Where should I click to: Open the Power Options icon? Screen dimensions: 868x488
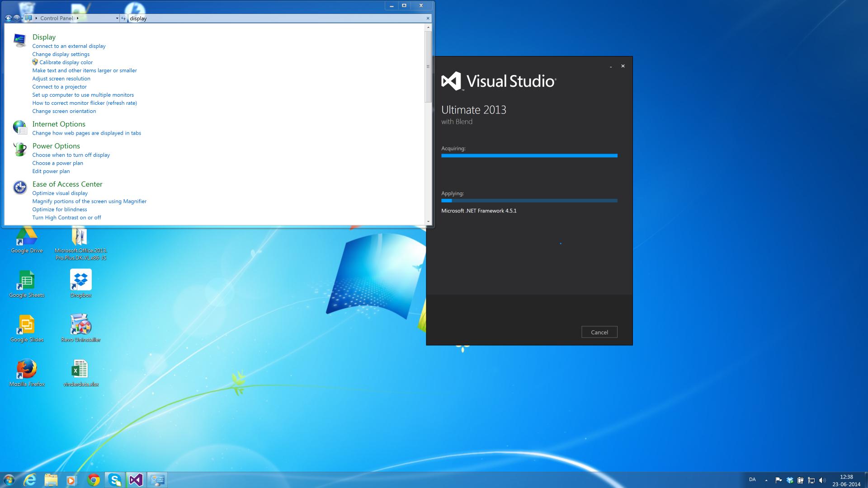pos(19,150)
